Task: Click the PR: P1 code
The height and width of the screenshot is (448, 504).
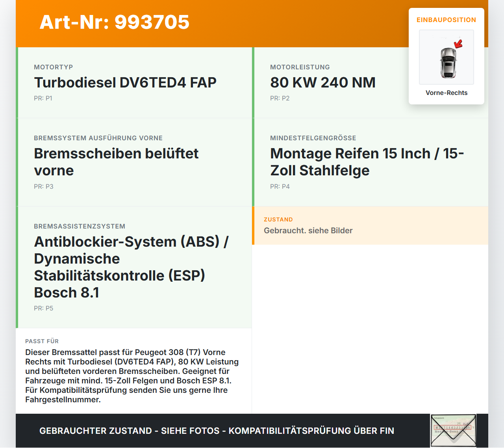Action: point(43,98)
